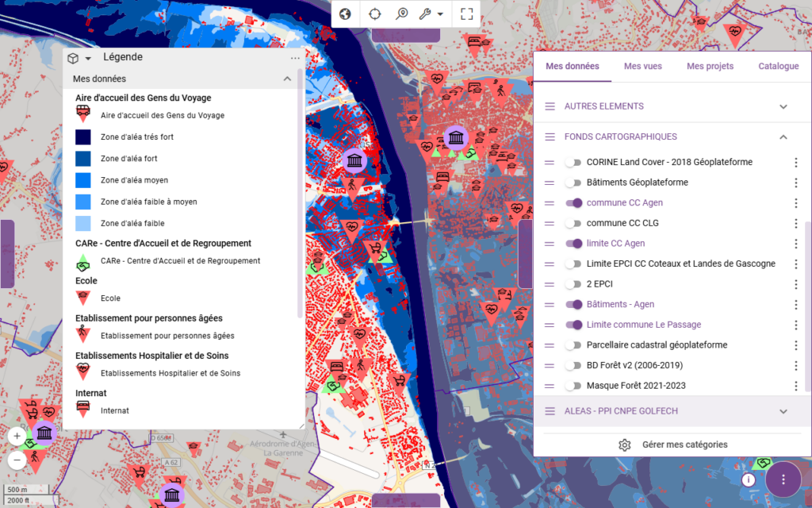Open options for Parcellaire cadastral layer
Viewport: 812px width, 508px height.
(796, 345)
